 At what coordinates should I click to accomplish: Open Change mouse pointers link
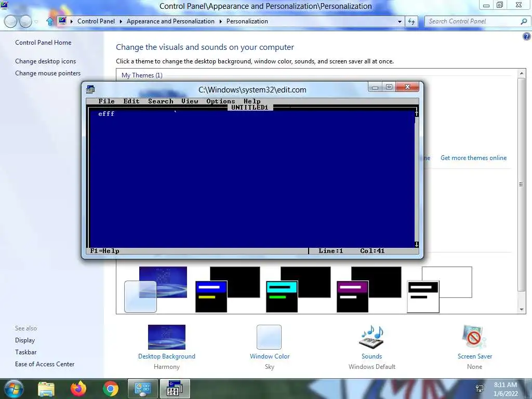[x=48, y=73]
